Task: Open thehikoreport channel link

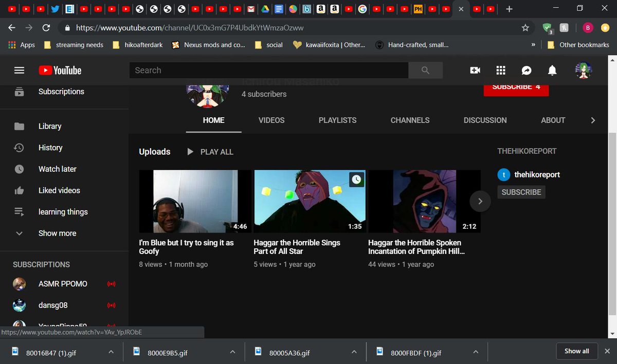Action: point(537,175)
